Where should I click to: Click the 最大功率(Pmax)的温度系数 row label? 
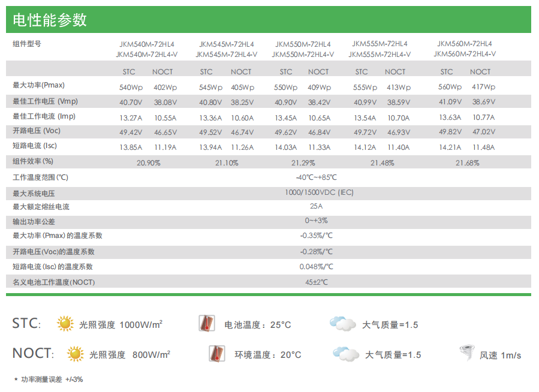coord(58,236)
